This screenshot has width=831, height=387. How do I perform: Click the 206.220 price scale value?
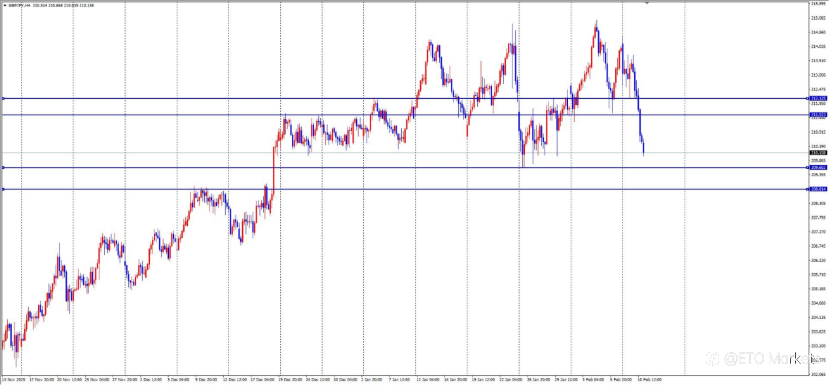tap(818, 260)
